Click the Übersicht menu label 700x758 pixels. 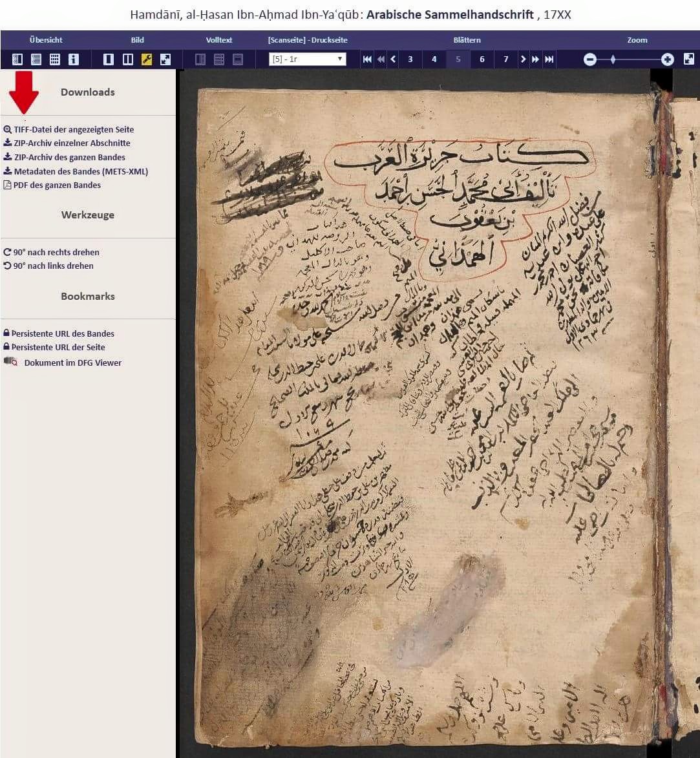click(x=46, y=40)
